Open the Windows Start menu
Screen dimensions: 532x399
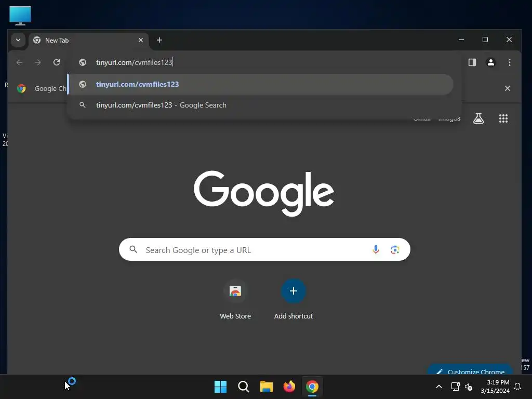click(x=220, y=387)
